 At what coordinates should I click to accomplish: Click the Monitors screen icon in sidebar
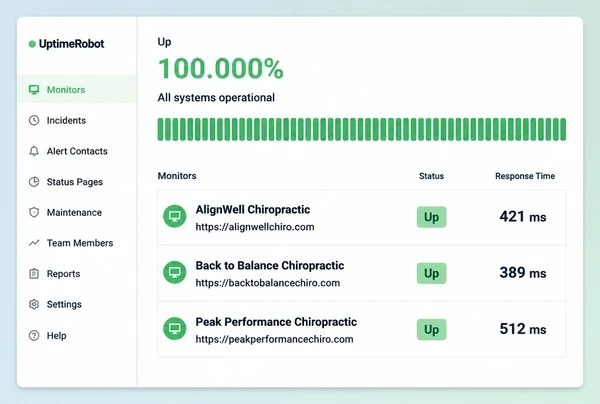(x=34, y=90)
